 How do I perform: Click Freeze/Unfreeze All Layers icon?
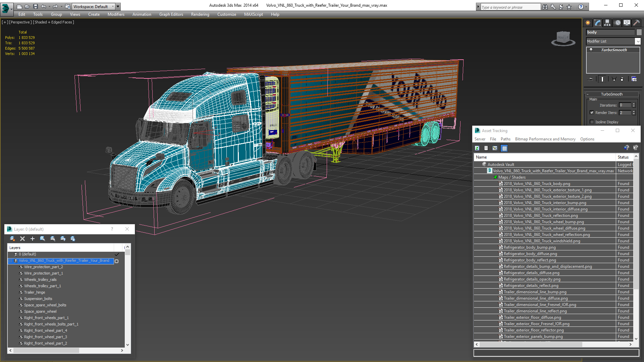click(x=73, y=239)
